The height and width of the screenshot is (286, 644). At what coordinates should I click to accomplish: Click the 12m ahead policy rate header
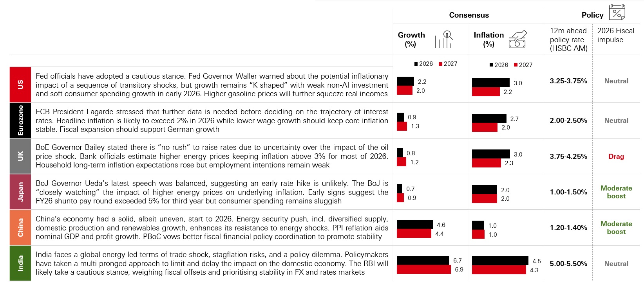pyautogui.click(x=568, y=40)
